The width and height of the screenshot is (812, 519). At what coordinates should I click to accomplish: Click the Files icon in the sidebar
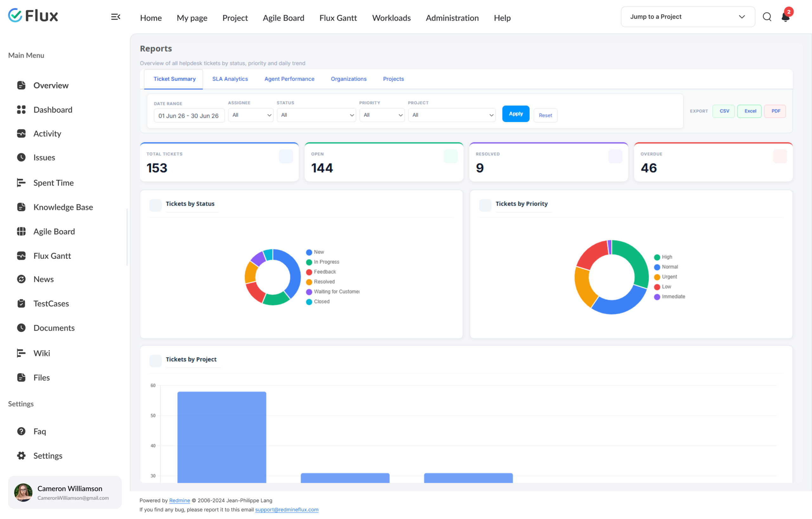(21, 378)
